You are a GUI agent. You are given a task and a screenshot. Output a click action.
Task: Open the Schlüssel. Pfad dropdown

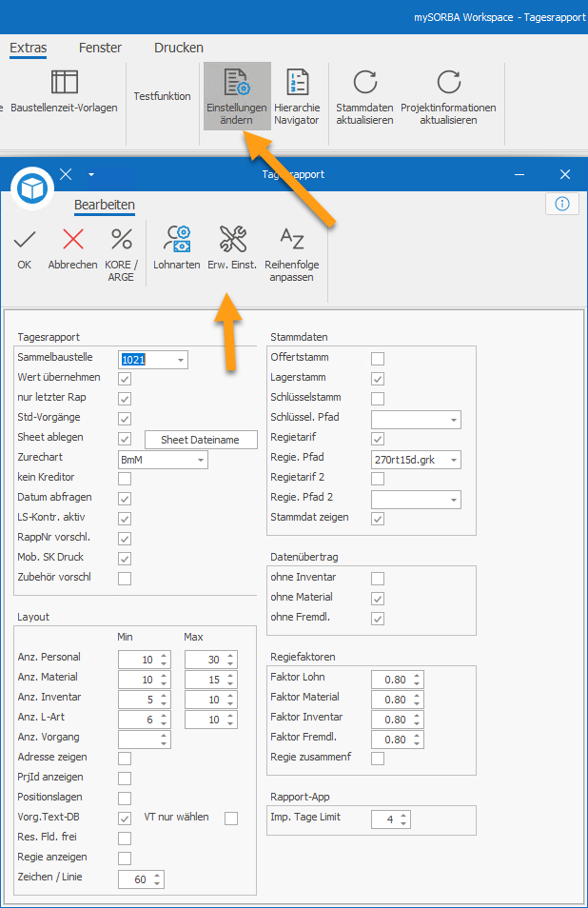tap(454, 420)
